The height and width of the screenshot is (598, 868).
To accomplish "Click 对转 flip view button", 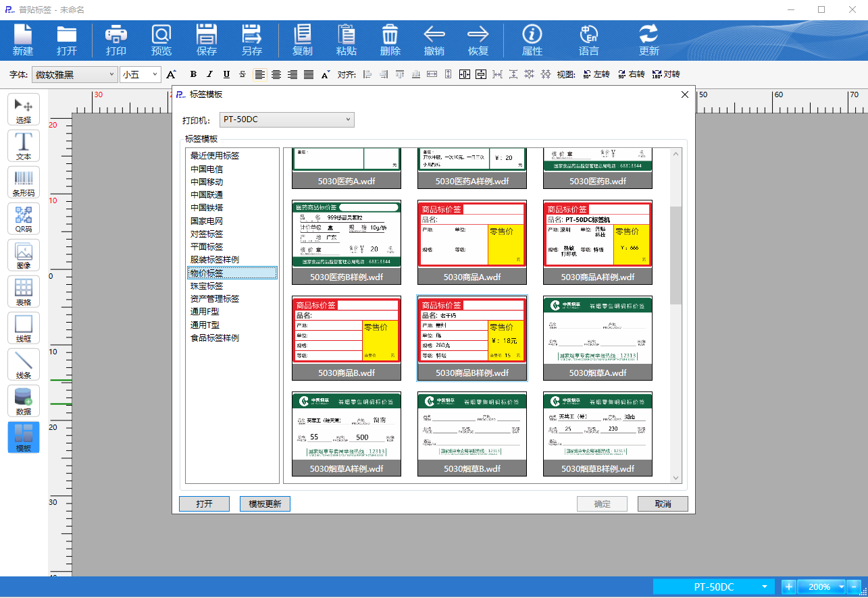I will (x=666, y=74).
